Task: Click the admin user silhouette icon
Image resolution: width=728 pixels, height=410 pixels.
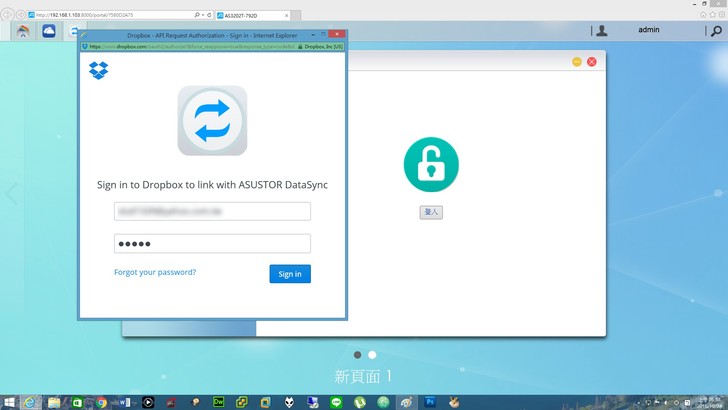Action: [x=601, y=31]
